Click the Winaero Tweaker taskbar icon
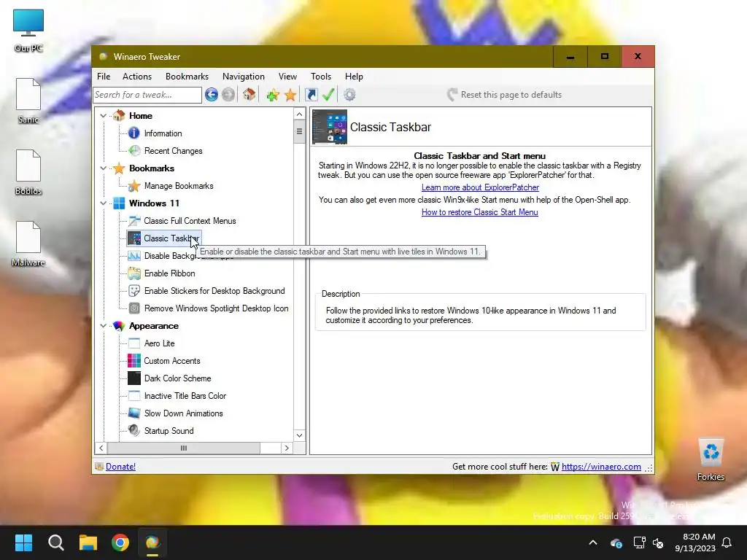The image size is (747, 560). point(152,542)
